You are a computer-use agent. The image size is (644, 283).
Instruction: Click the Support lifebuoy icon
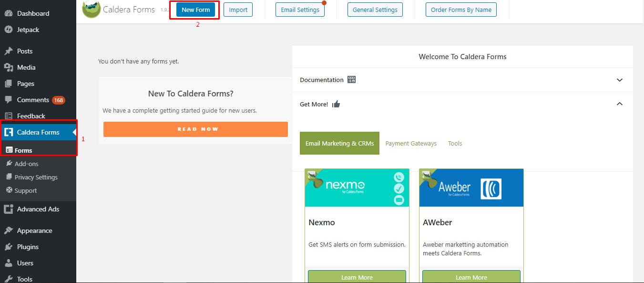tap(10, 190)
